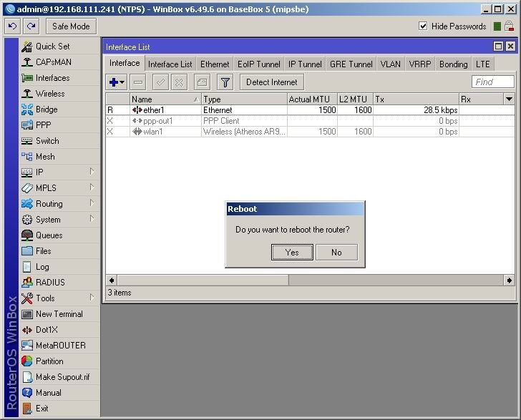The image size is (521, 420).
Task: Click the Redo arrow in the top toolbar
Action: [31, 26]
